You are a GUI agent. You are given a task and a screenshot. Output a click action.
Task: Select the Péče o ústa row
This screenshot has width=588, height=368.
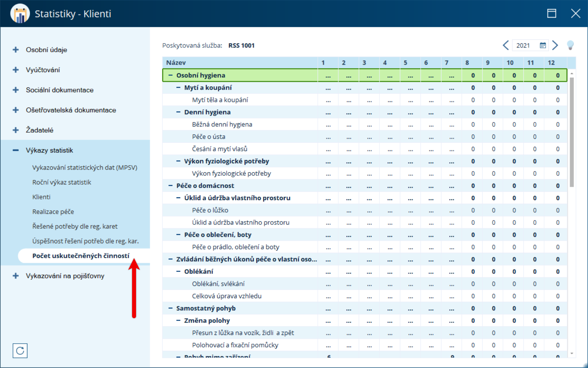pyautogui.click(x=365, y=137)
